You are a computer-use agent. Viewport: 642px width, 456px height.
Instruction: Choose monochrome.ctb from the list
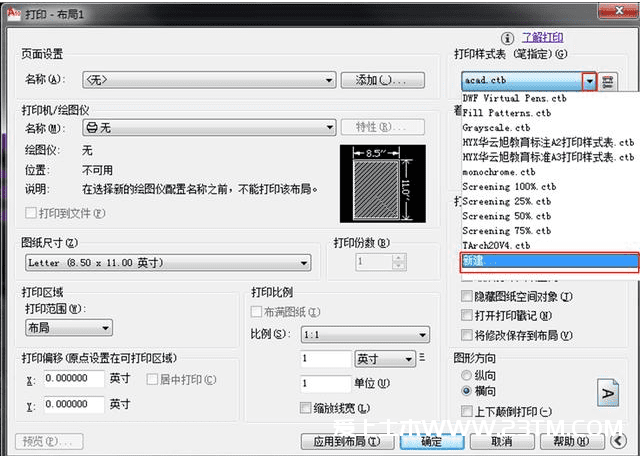[550, 172]
